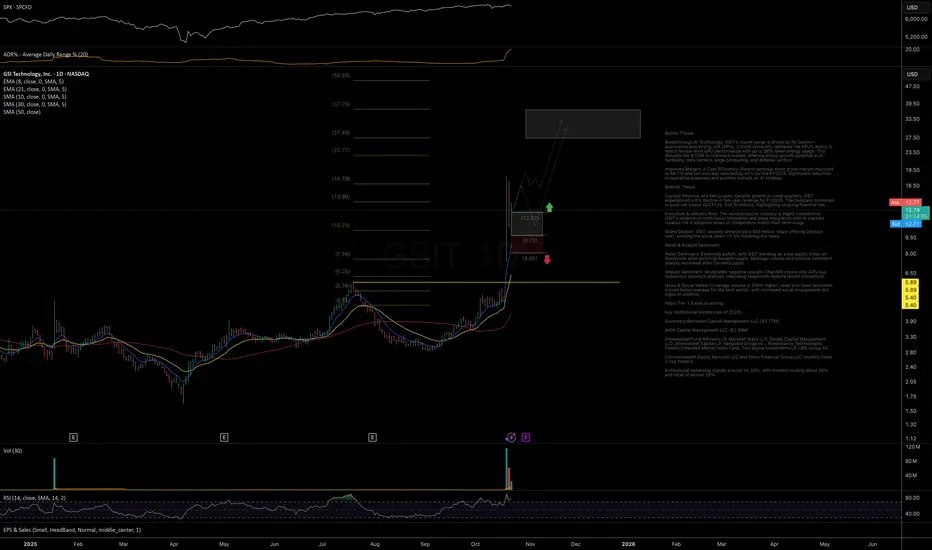Click the (9.73) label in the red stop zone
Viewport: 932px width, 550px height.
tap(530, 241)
